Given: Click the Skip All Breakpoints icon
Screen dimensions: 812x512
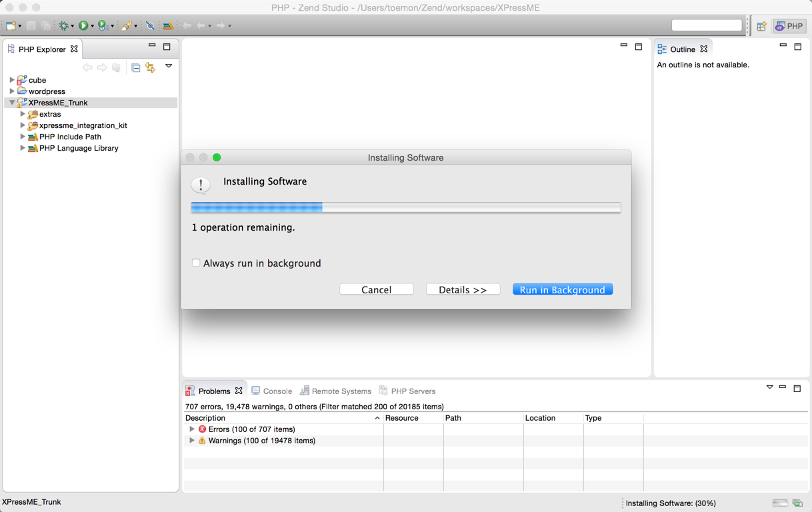Looking at the screenshot, I should 151,26.
